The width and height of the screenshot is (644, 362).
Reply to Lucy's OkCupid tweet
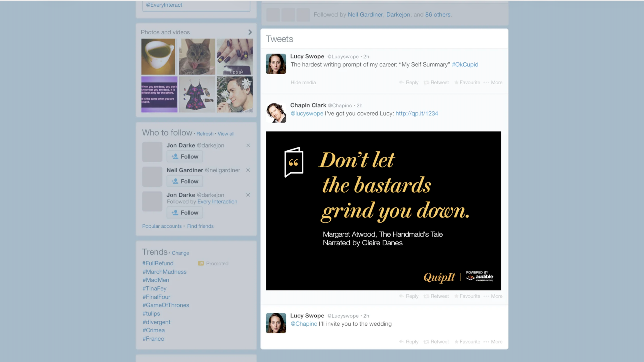409,83
